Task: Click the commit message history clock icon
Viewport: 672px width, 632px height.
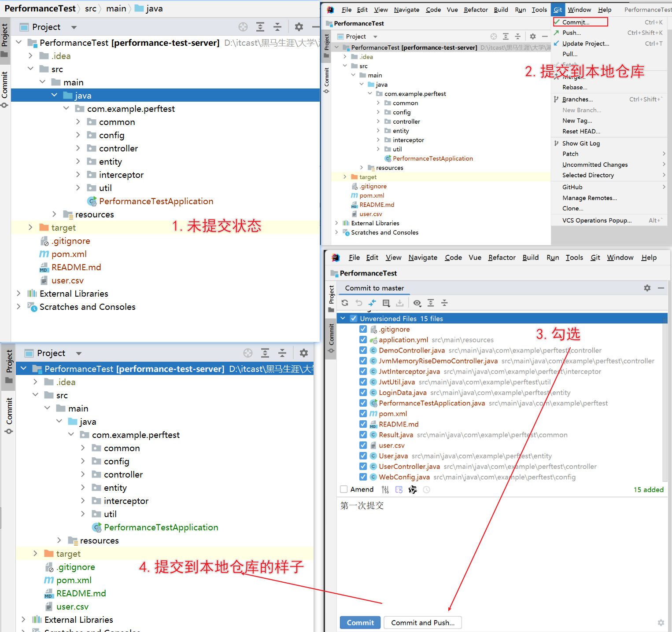Action: pos(427,489)
